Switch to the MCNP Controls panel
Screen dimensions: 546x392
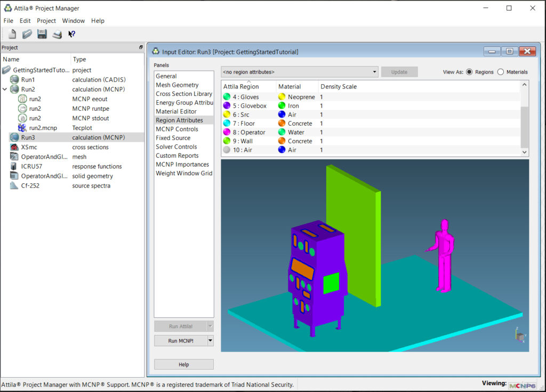coord(177,129)
